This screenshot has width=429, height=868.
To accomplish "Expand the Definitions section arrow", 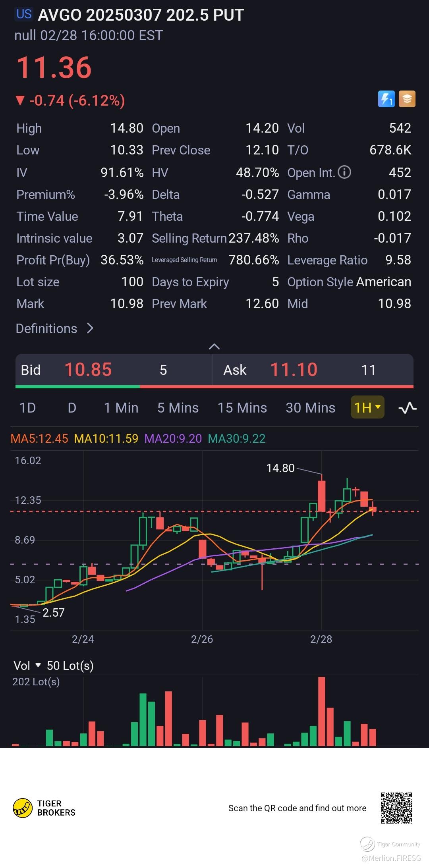I will coord(90,328).
